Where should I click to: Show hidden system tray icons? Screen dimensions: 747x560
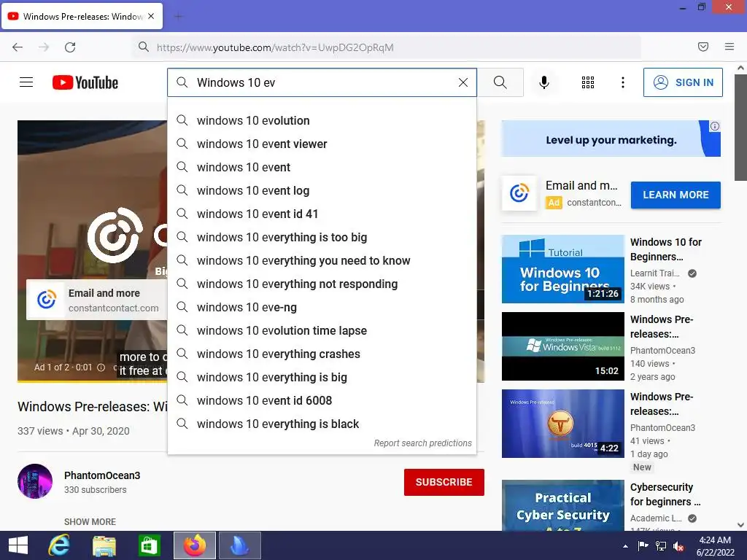[x=625, y=546]
